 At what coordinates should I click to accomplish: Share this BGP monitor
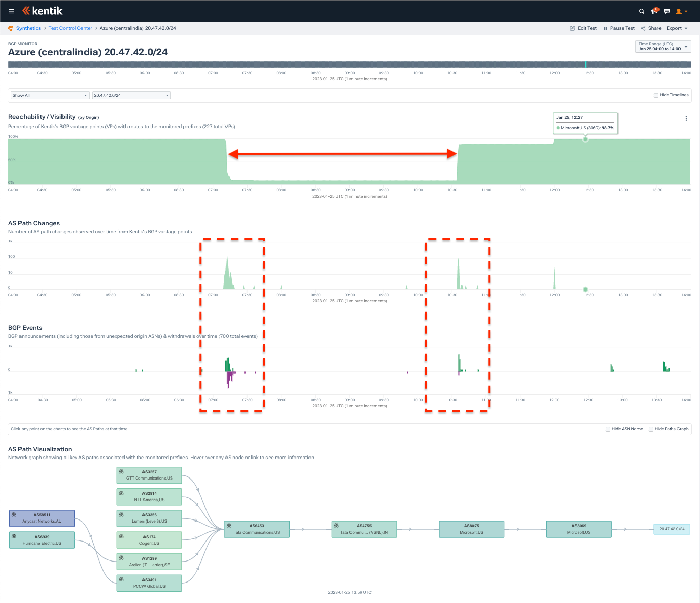pos(651,28)
